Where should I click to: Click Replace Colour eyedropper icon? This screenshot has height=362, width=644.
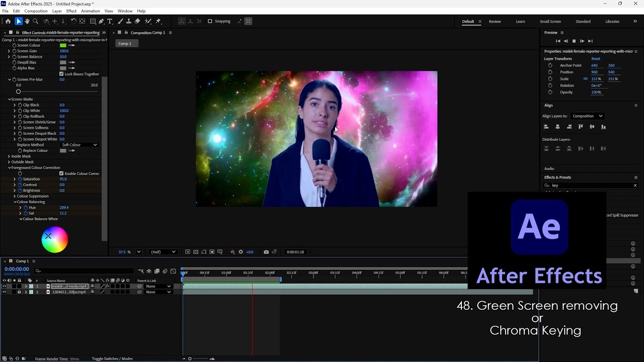click(71, 150)
